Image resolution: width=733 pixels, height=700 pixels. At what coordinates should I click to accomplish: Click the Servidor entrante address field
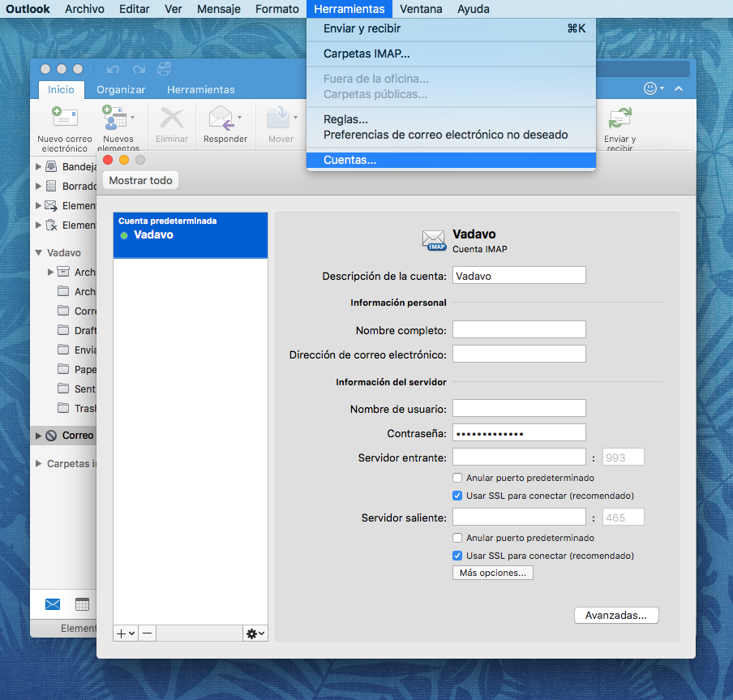(519, 457)
